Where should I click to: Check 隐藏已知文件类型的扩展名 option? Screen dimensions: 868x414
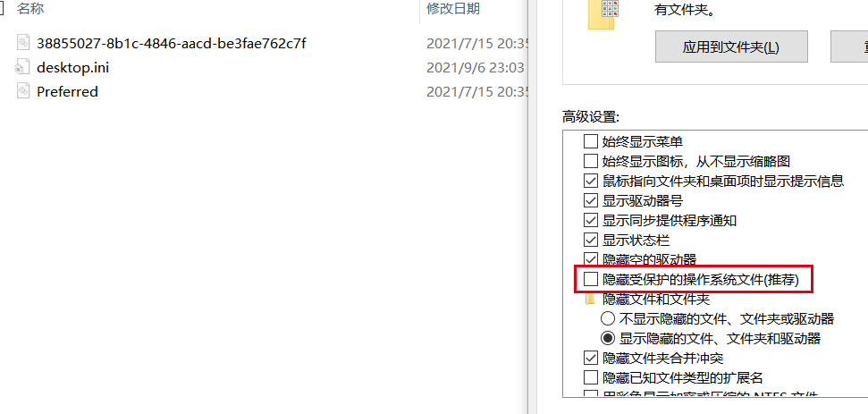[x=591, y=377]
